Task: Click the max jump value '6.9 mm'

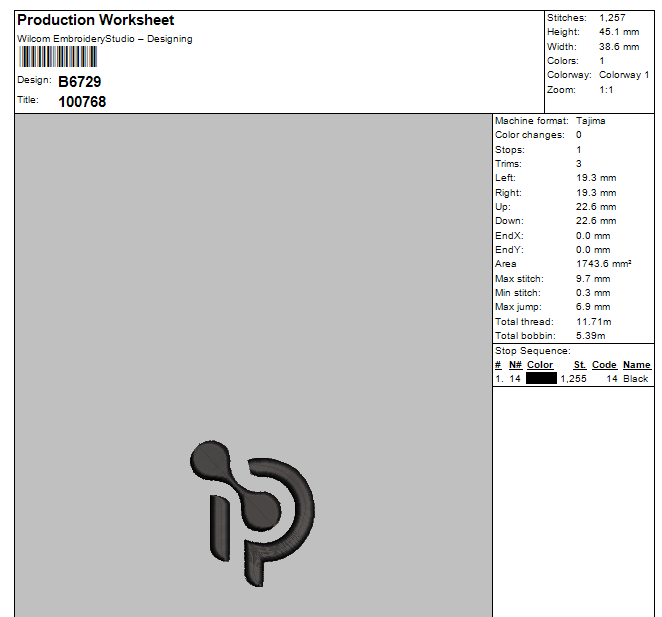Action: point(593,307)
